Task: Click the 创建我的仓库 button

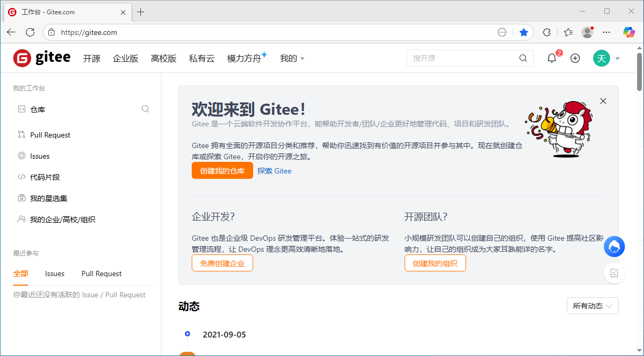Action: pyautogui.click(x=222, y=171)
